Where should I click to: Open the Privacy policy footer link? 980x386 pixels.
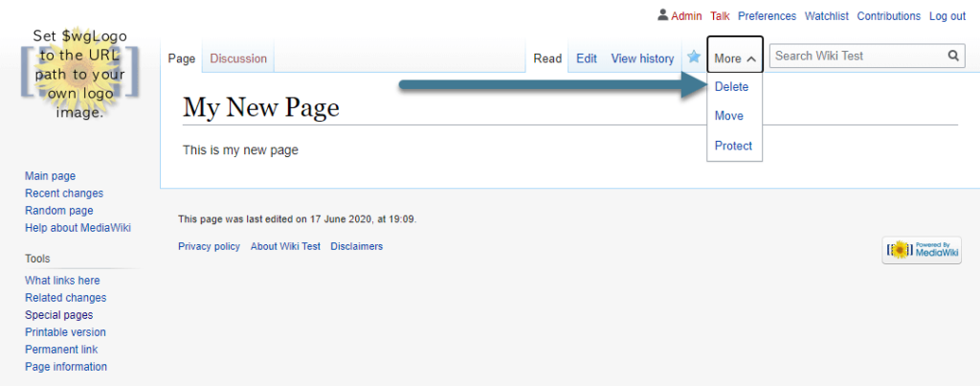(209, 246)
